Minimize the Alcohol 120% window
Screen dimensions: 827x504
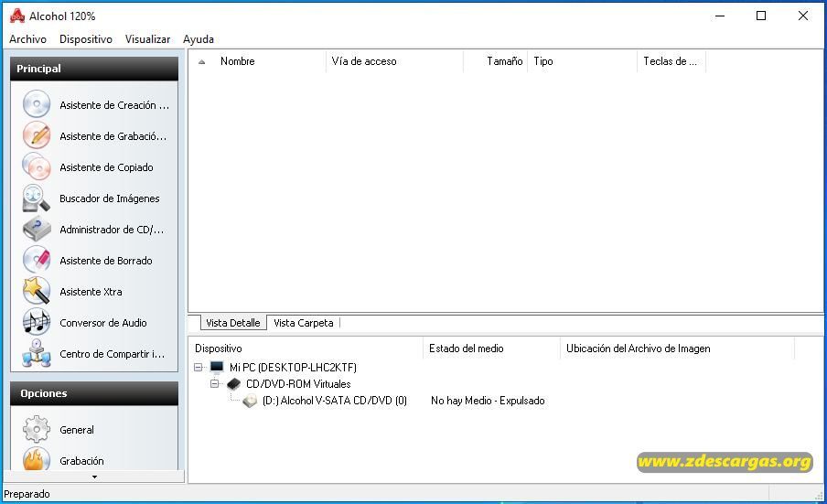(720, 16)
